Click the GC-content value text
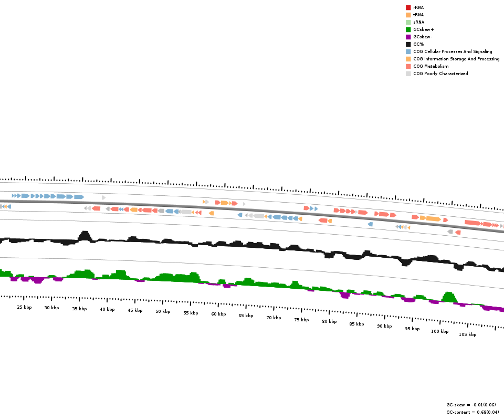 pos(472,412)
